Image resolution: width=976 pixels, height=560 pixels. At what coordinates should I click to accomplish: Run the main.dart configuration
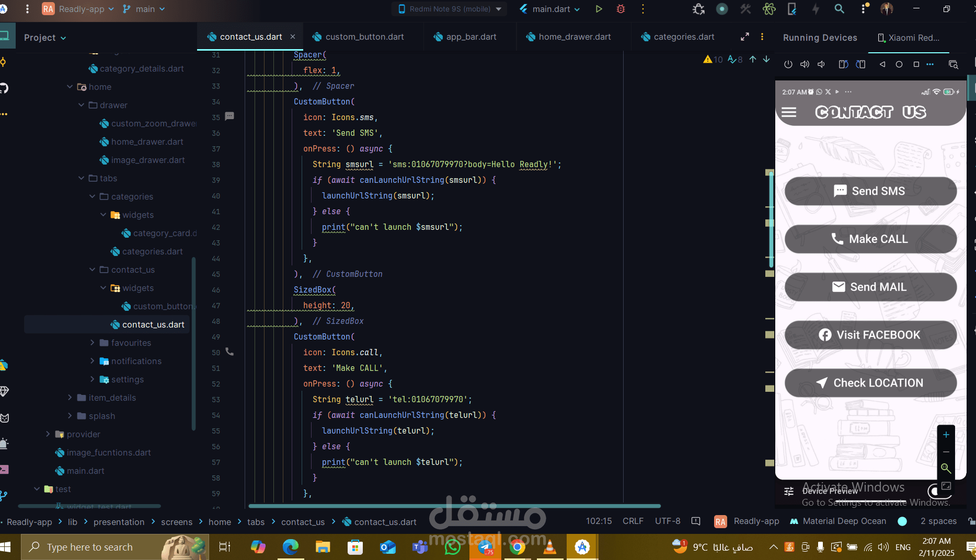pos(599,9)
